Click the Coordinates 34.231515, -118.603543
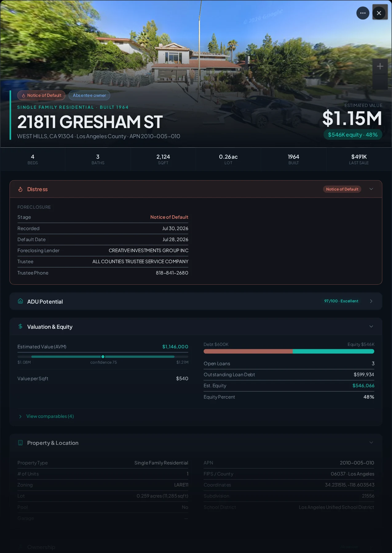The height and width of the screenshot is (553, 392). pos(350,485)
